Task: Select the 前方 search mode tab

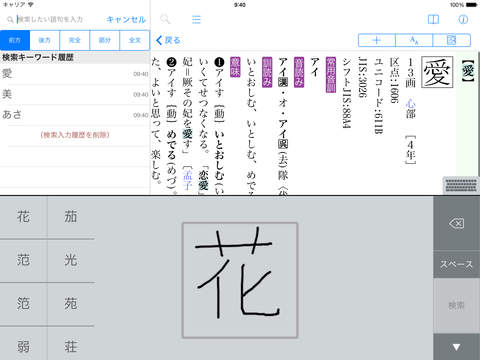Action: click(15, 40)
